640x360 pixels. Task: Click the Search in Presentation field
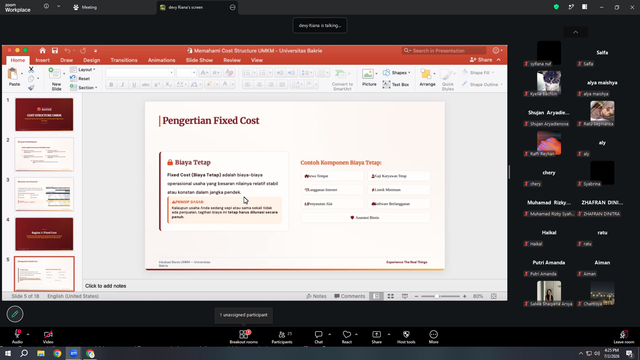click(444, 51)
